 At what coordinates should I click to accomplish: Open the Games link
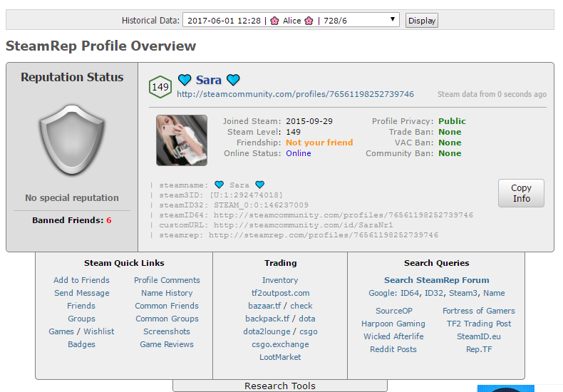pos(61,331)
